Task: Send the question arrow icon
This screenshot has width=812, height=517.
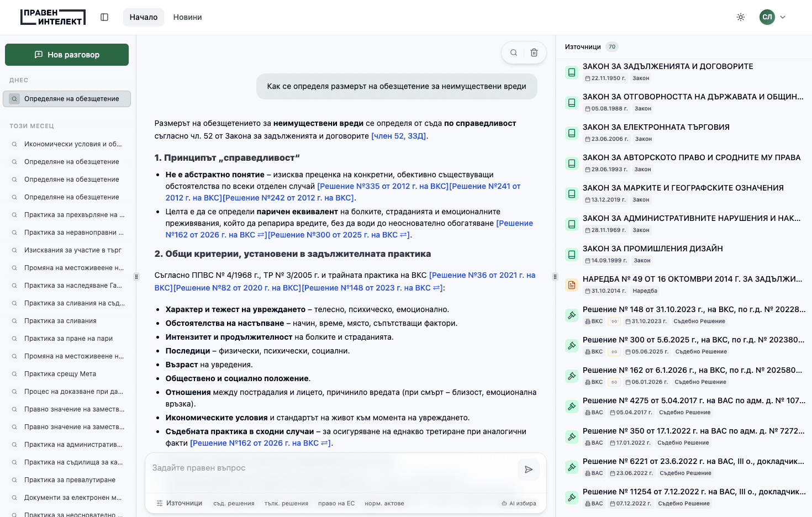Action: pos(529,469)
